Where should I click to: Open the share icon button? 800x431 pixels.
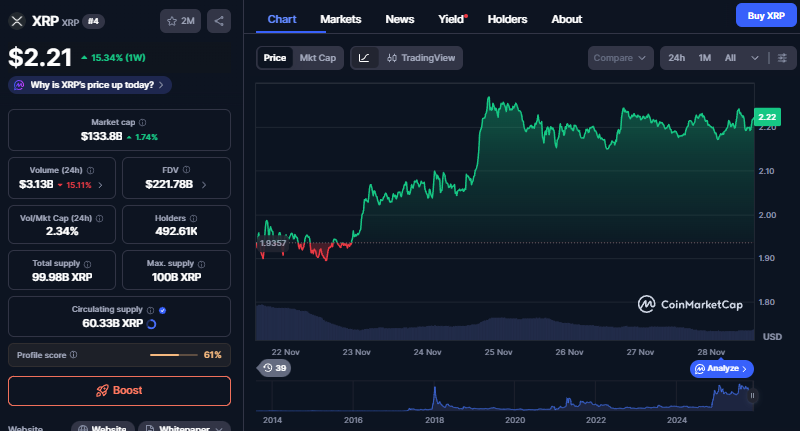[x=219, y=21]
